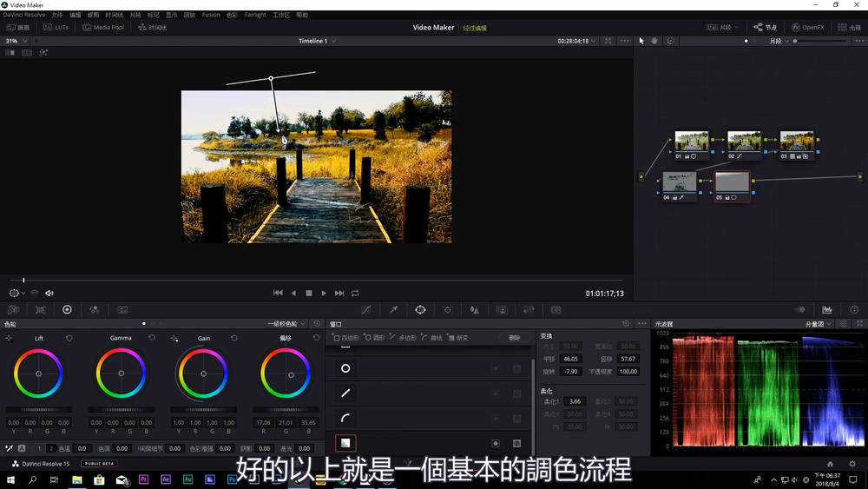Mute the viewer audio

[49, 294]
